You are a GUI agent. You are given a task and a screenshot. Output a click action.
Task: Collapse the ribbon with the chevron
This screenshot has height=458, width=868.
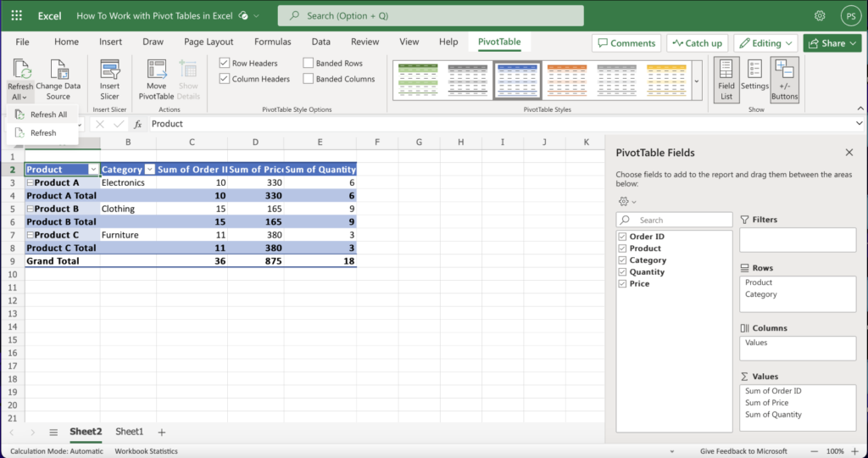860,109
